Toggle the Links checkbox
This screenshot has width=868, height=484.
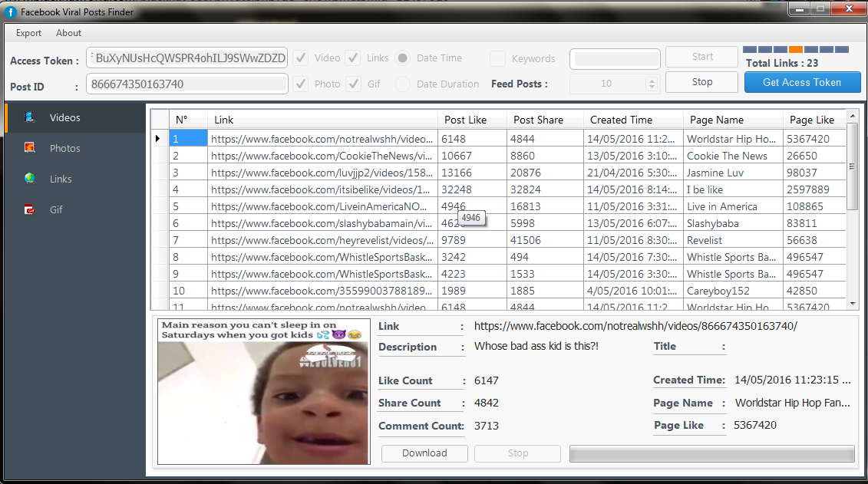click(x=352, y=58)
